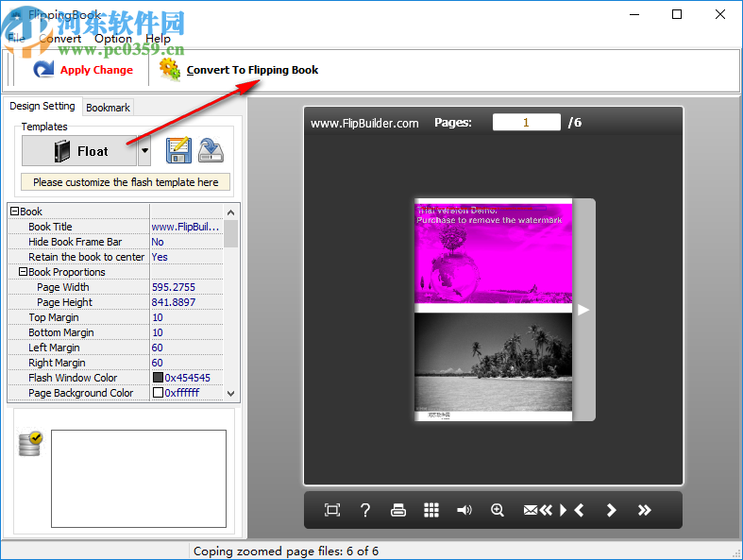Collapse the Book tree group
Image resolution: width=743 pixels, height=560 pixels.
[15, 212]
